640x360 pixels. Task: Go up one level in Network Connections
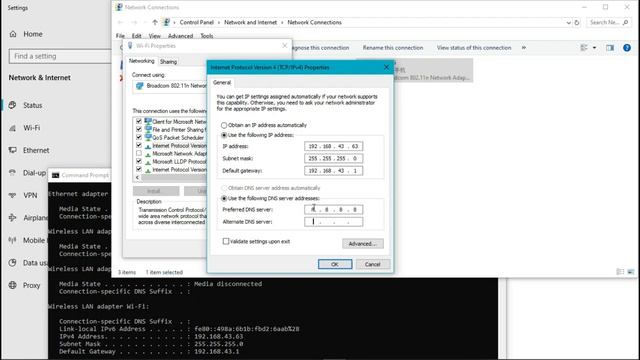(x=155, y=22)
